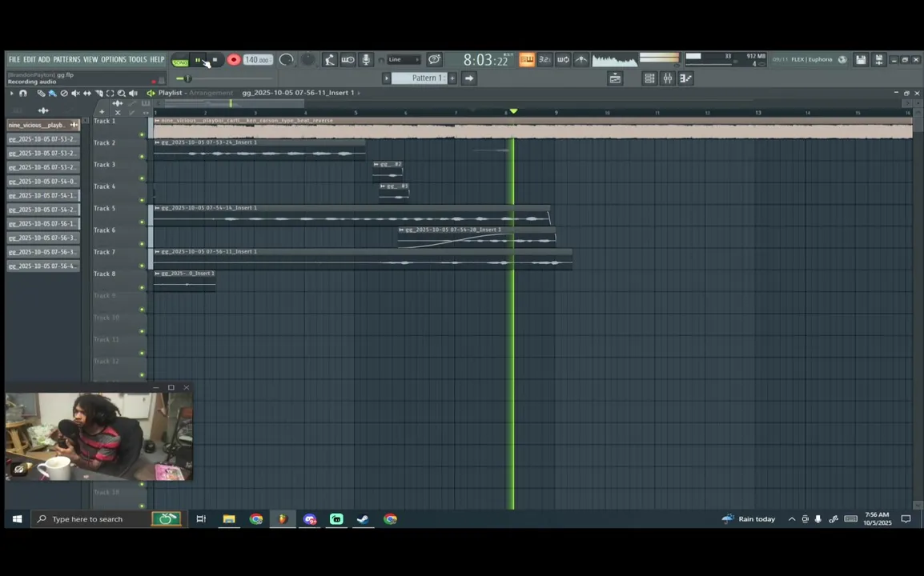Open the Pattern 1 selector
Viewport: 924px width, 576px height.
pyautogui.click(x=419, y=78)
